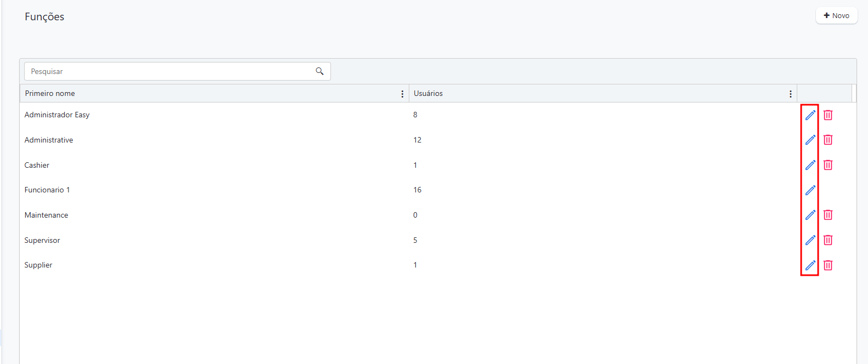868x364 pixels.
Task: Create a new role with Novo
Action: click(x=836, y=16)
